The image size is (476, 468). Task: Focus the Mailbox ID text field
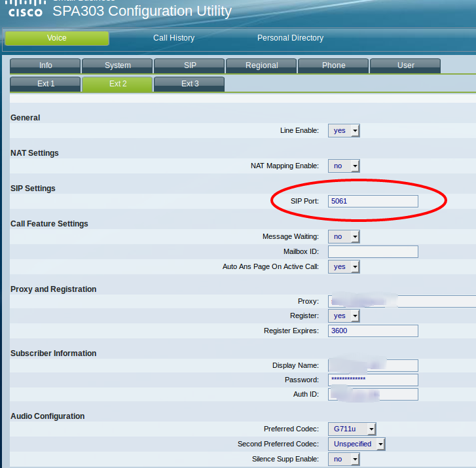coord(373,251)
